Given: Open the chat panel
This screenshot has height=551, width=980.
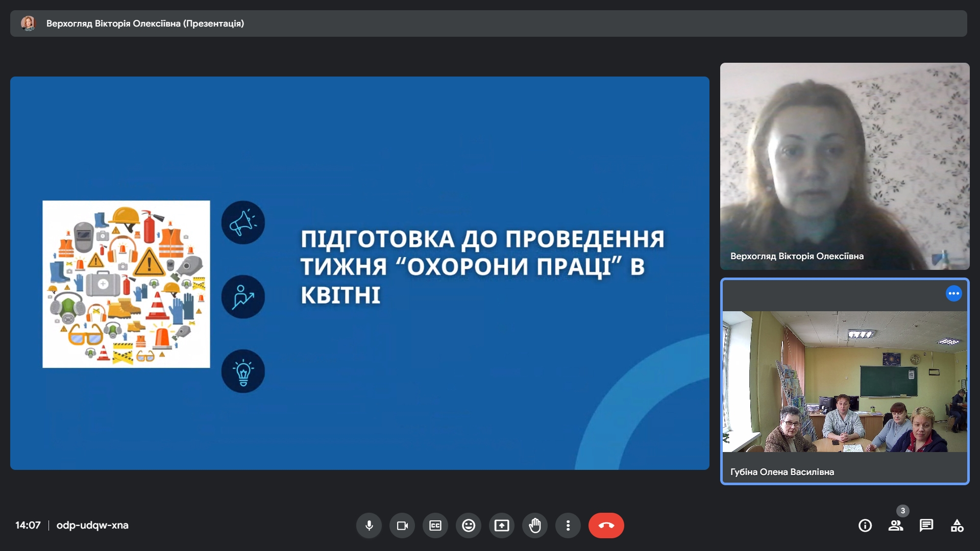Looking at the screenshot, I should point(926,525).
